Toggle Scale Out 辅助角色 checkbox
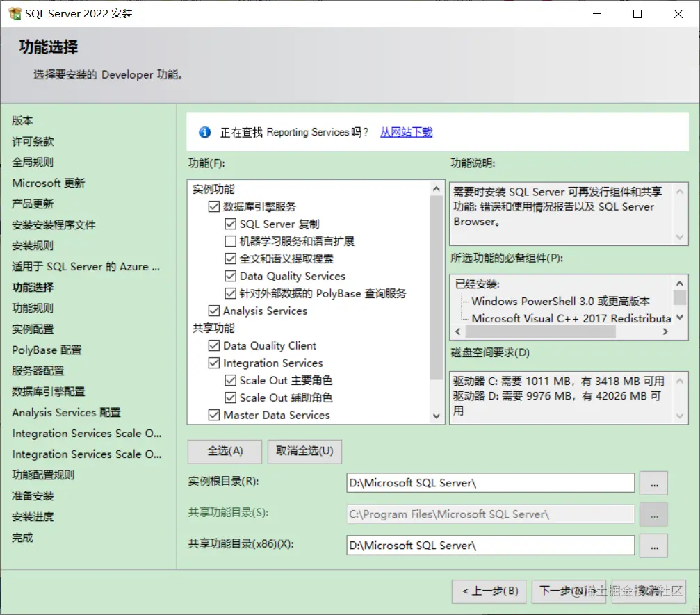The width and height of the screenshot is (700, 615). pyautogui.click(x=230, y=397)
